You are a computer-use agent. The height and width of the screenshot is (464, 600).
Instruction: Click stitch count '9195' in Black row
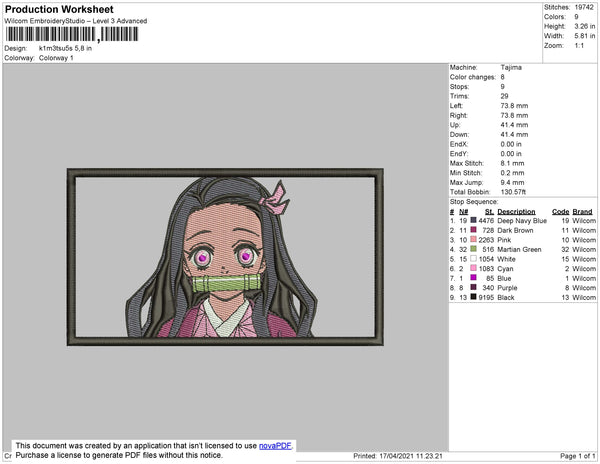(486, 297)
